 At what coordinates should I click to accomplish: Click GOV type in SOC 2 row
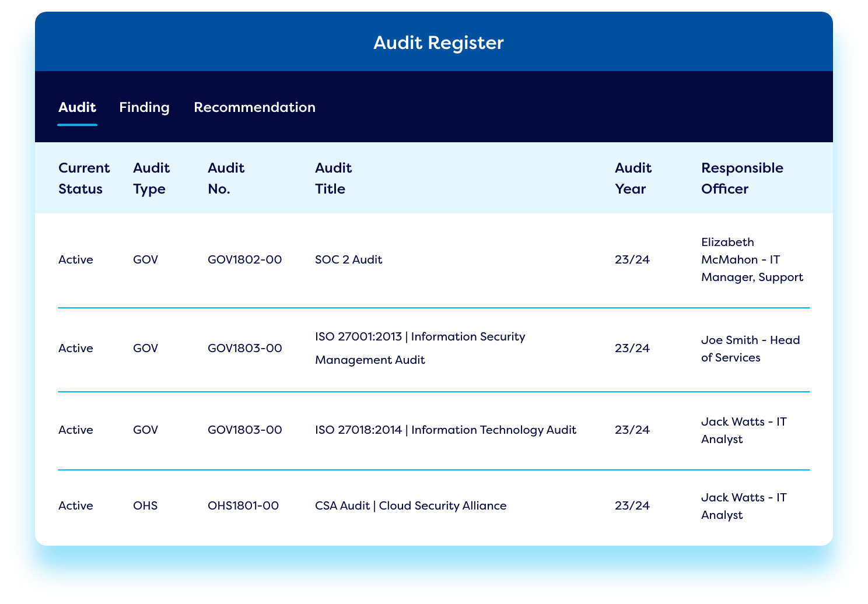pyautogui.click(x=145, y=259)
